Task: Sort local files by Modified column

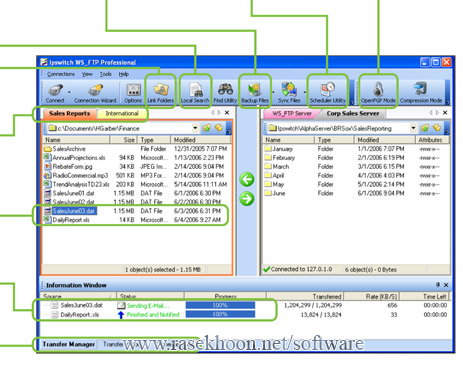Action: pyautogui.click(x=201, y=140)
